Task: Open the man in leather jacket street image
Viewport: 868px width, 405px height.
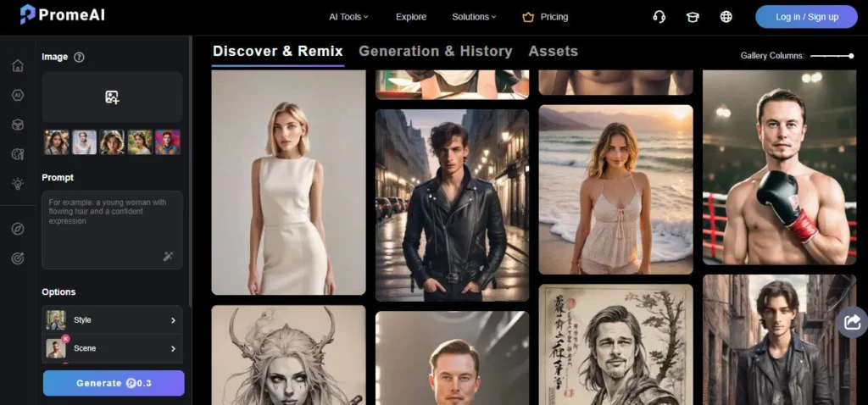Action: point(453,205)
